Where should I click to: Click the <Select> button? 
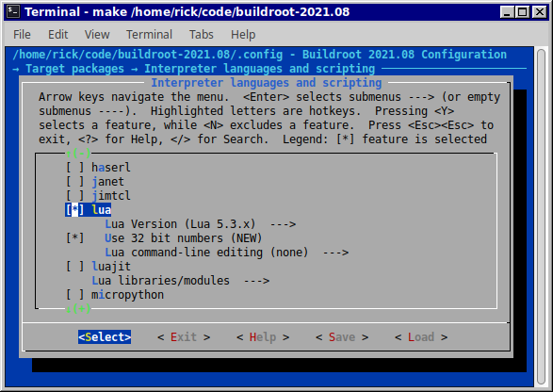[x=105, y=337]
